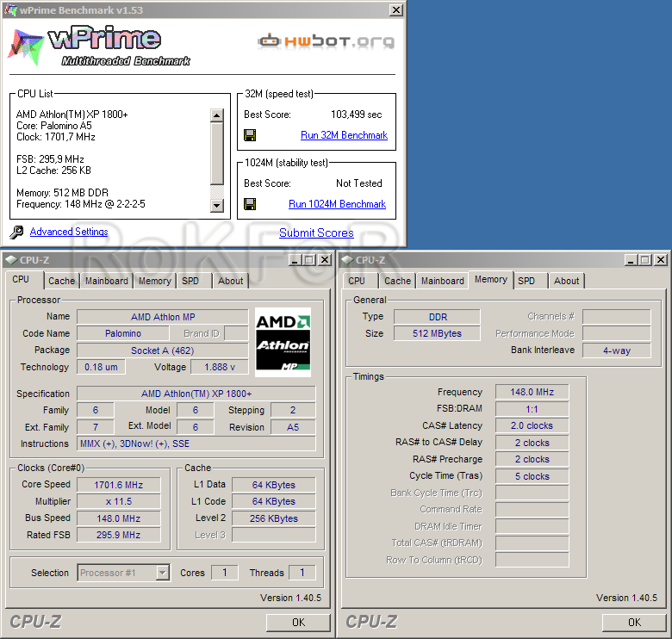The width and height of the screenshot is (672, 639).
Task: Click the CAS# Latency value 2.0 clocks
Action: [x=532, y=425]
